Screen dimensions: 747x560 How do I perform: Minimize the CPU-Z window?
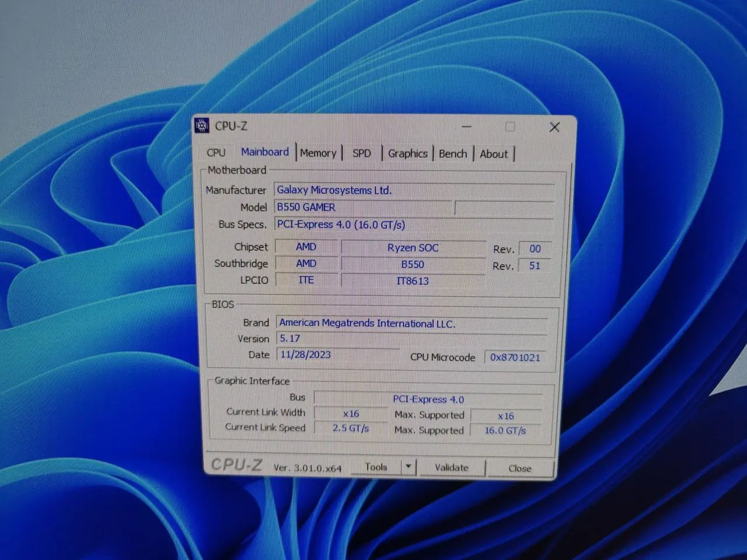click(x=467, y=127)
